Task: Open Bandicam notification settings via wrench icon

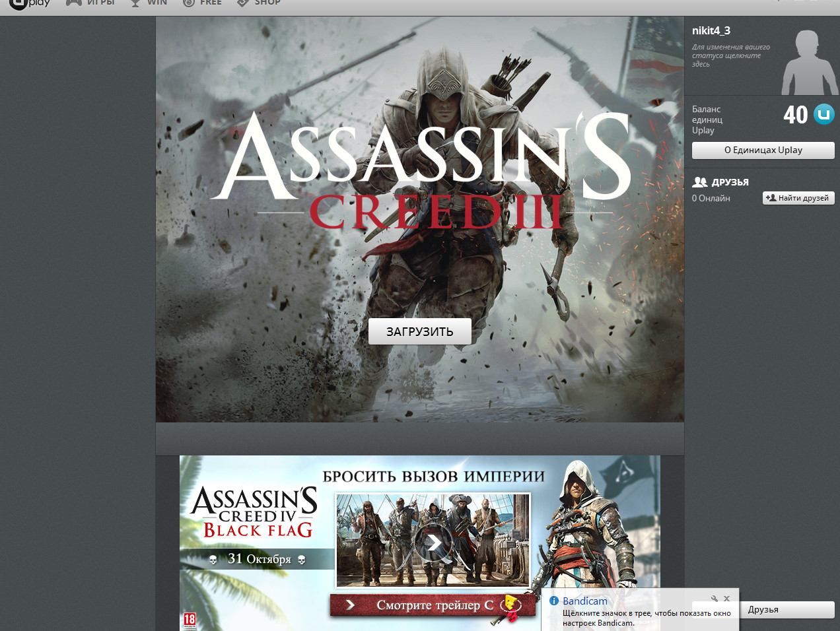Action: pyautogui.click(x=715, y=599)
